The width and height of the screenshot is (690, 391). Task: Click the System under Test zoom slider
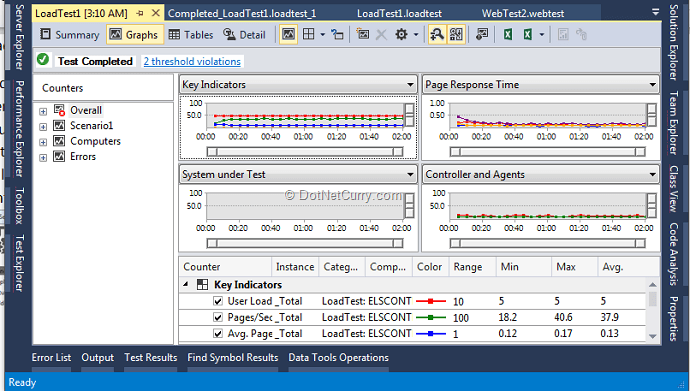pyautogui.click(x=305, y=243)
